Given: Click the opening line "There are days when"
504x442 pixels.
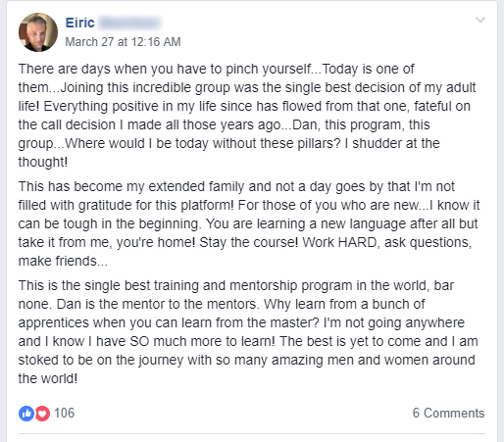Looking at the screenshot, I should coord(76,69).
